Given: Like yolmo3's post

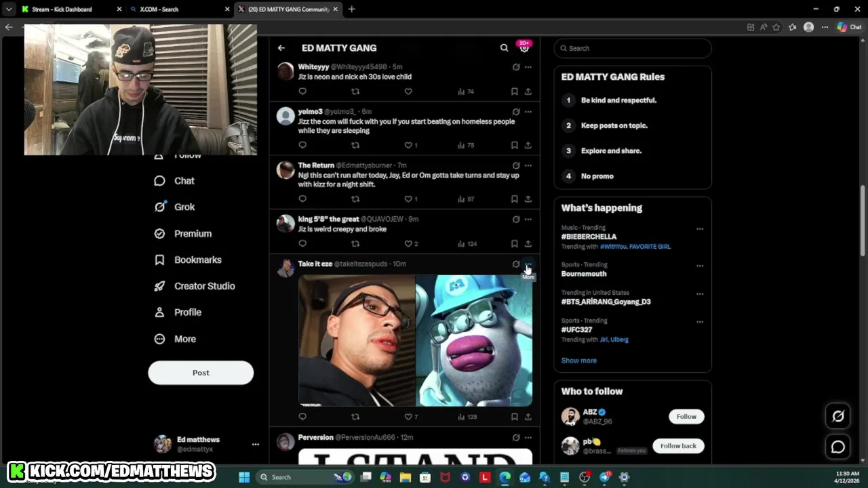Looking at the screenshot, I should (408, 145).
